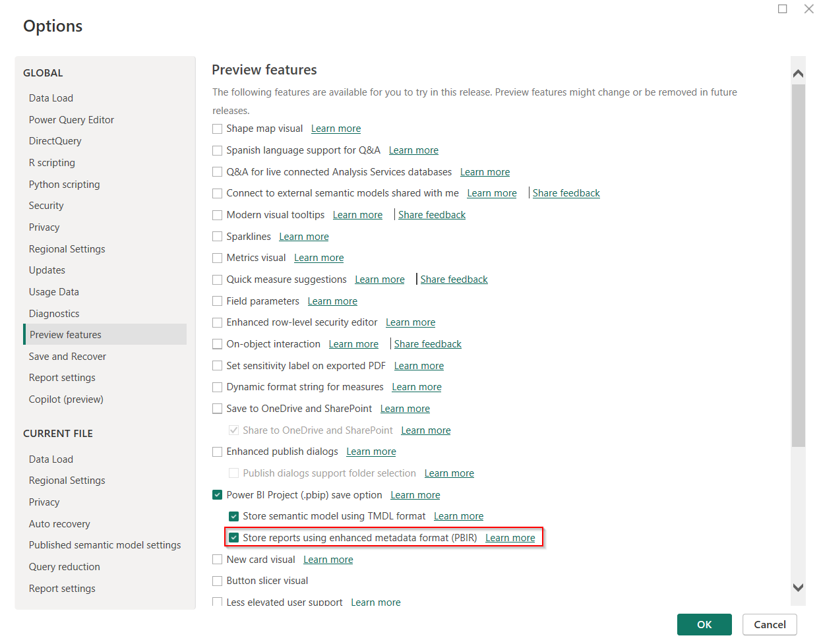Viewport: 819px width, 644px height.
Task: Click Learn more for Field parameters
Action: (x=332, y=301)
